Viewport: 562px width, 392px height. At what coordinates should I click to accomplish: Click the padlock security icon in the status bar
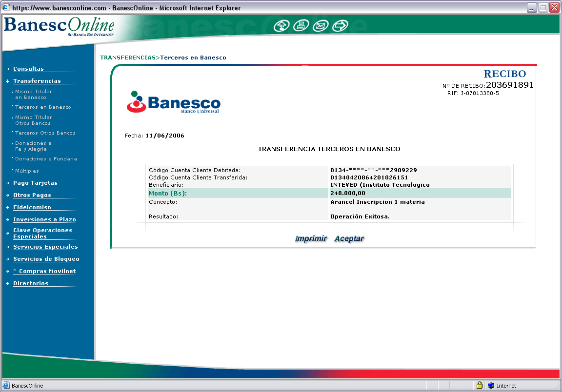(479, 385)
